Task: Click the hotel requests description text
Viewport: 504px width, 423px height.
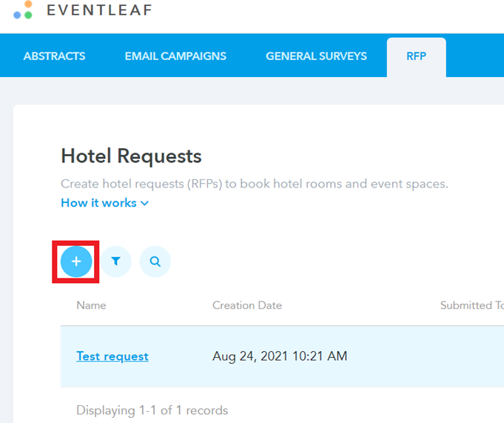Action: pyautogui.click(x=254, y=184)
